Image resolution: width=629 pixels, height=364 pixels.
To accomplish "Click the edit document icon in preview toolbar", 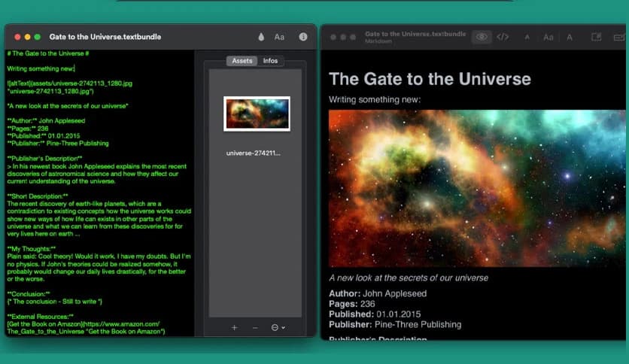I will tap(596, 38).
